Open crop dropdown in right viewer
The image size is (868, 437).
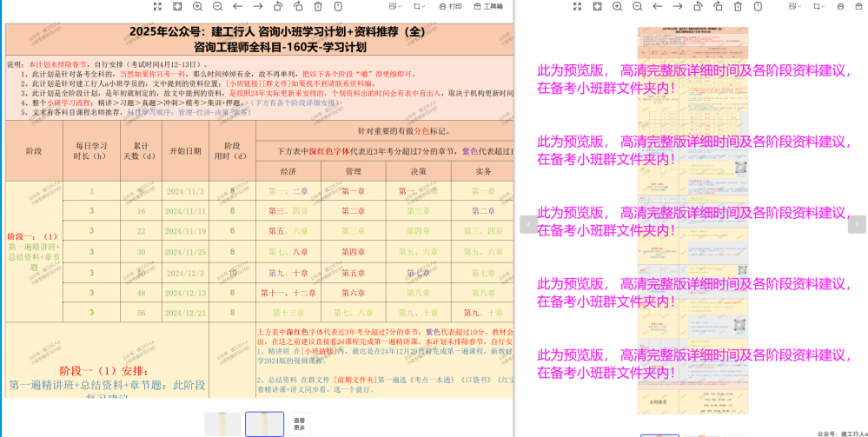pyautogui.click(x=819, y=6)
